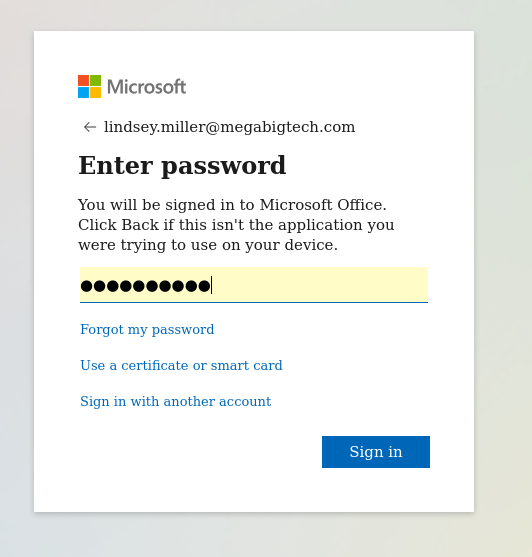The image size is (532, 557).
Task: Click the 'were trying to use on your device' line
Action: (x=208, y=245)
